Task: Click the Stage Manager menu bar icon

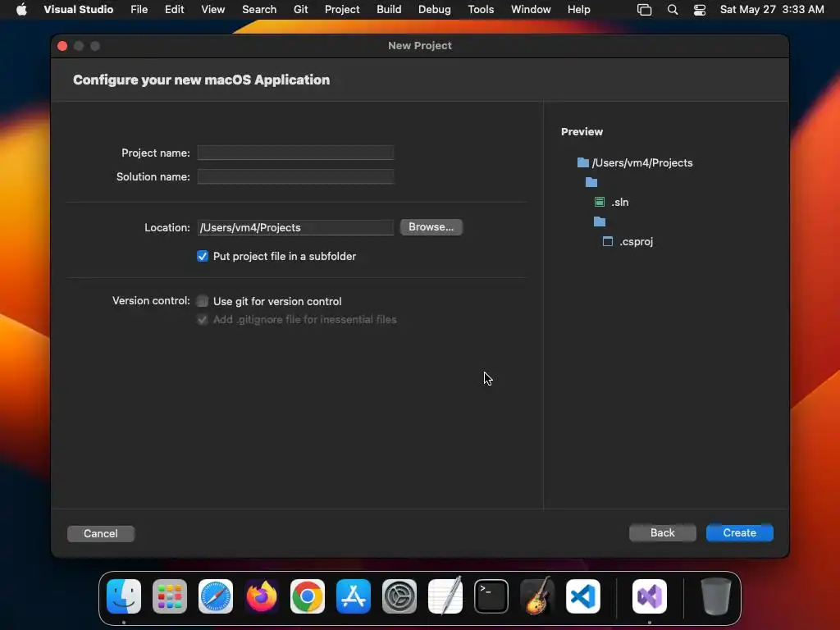Action: [645, 9]
